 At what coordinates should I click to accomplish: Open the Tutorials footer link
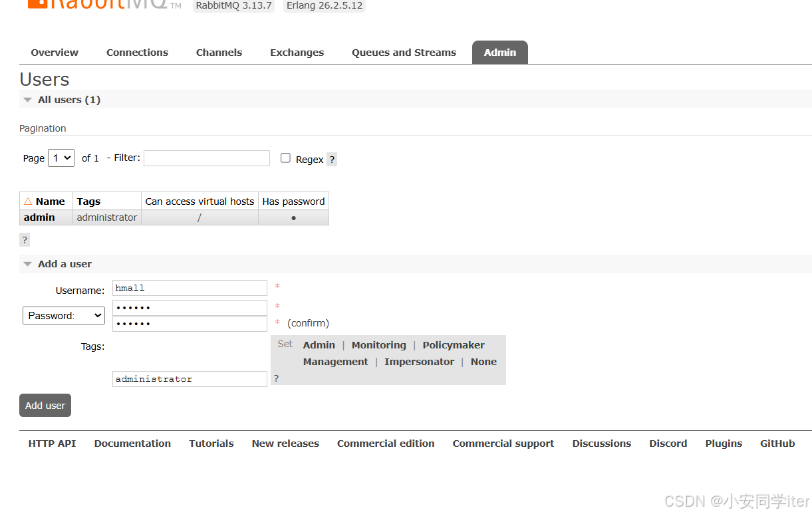tap(211, 444)
